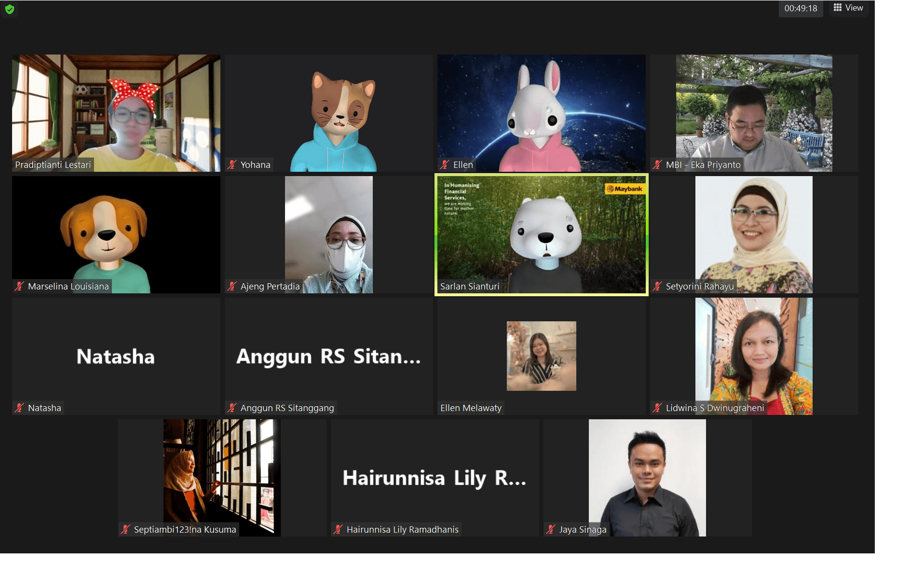924x578 pixels.
Task: Click Yohana's muted microphone icon
Action: [232, 165]
